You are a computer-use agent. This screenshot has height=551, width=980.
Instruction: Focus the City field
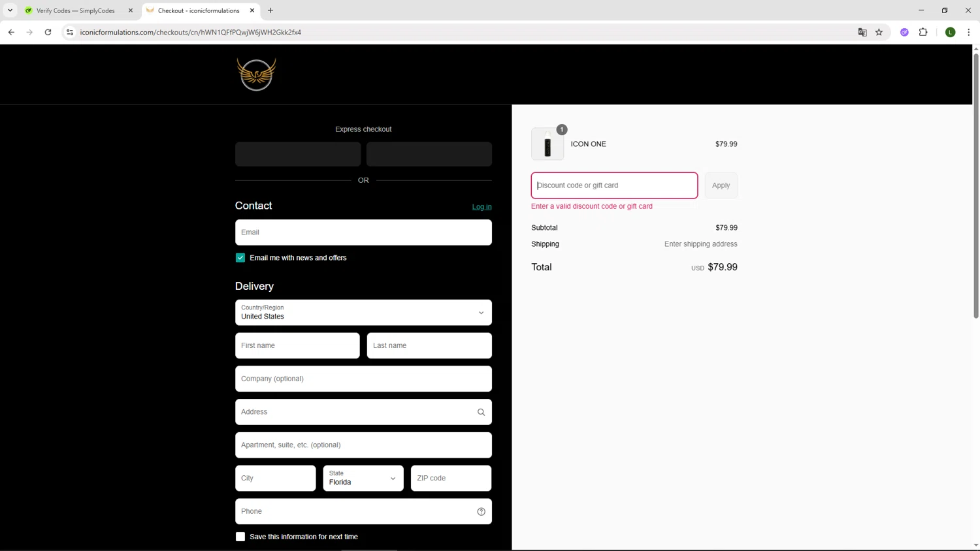pyautogui.click(x=276, y=479)
